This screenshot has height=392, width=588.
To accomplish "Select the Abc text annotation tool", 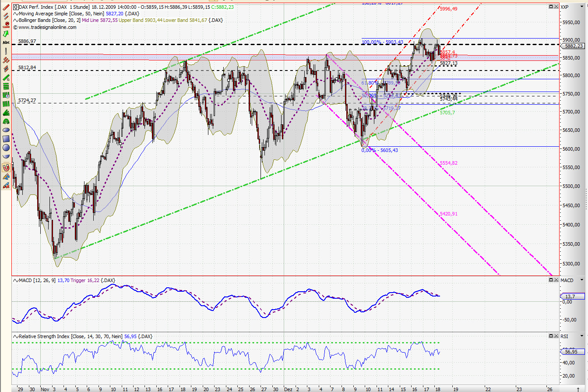I will (5, 42).
